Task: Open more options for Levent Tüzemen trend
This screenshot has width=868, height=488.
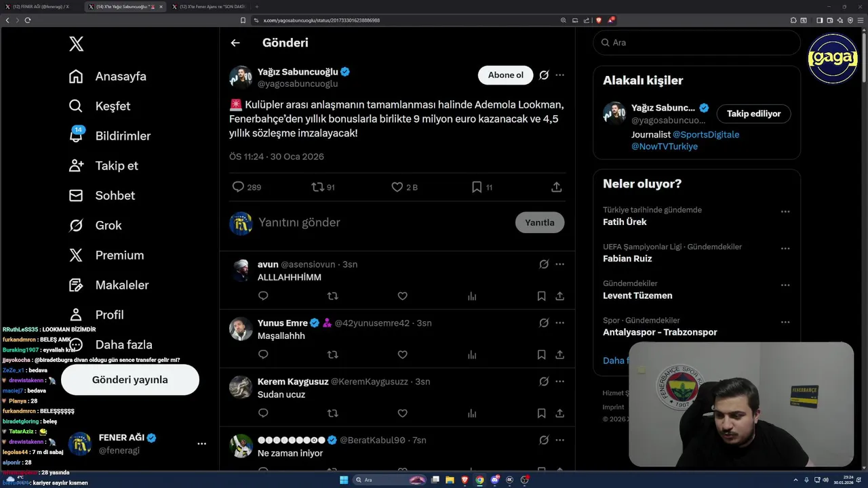Action: (785, 285)
